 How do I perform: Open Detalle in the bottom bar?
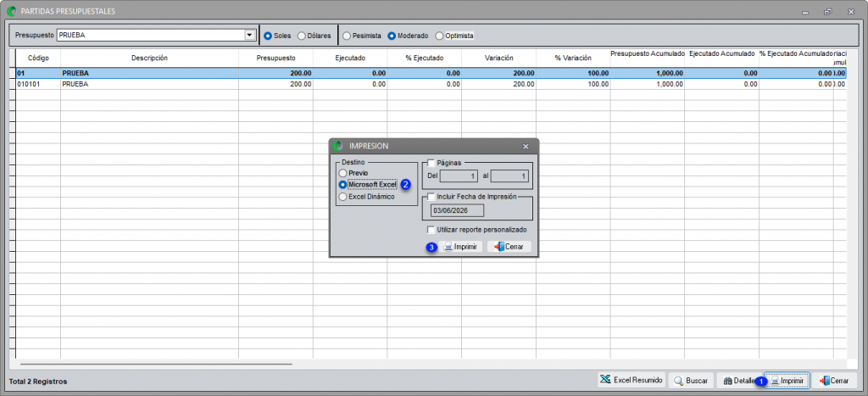(738, 381)
